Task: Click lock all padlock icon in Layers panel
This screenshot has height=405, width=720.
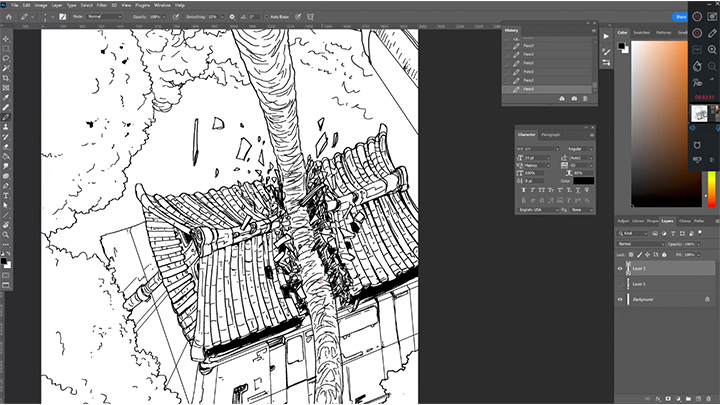Action: tap(664, 254)
